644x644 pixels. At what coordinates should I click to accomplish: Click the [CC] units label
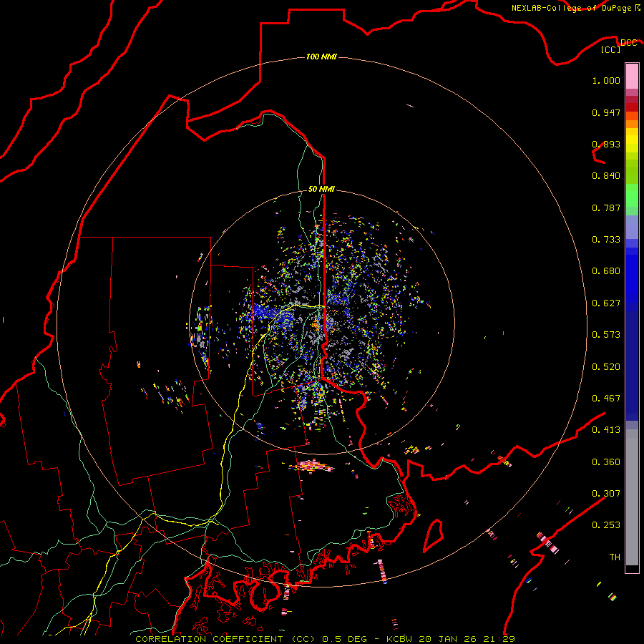pyautogui.click(x=611, y=49)
